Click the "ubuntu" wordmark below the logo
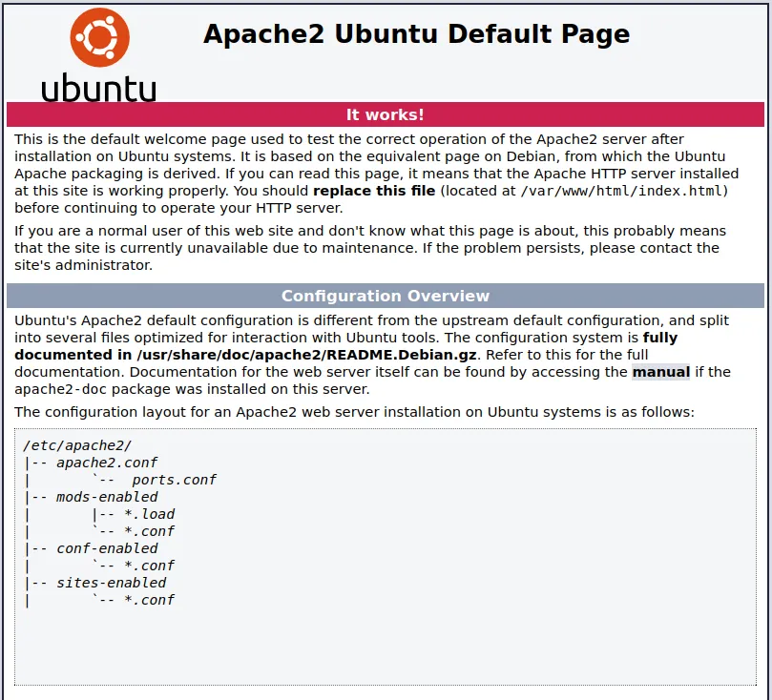 click(98, 88)
